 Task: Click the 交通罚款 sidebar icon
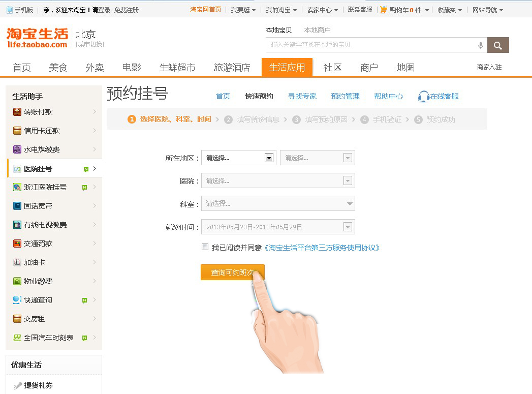(17, 244)
